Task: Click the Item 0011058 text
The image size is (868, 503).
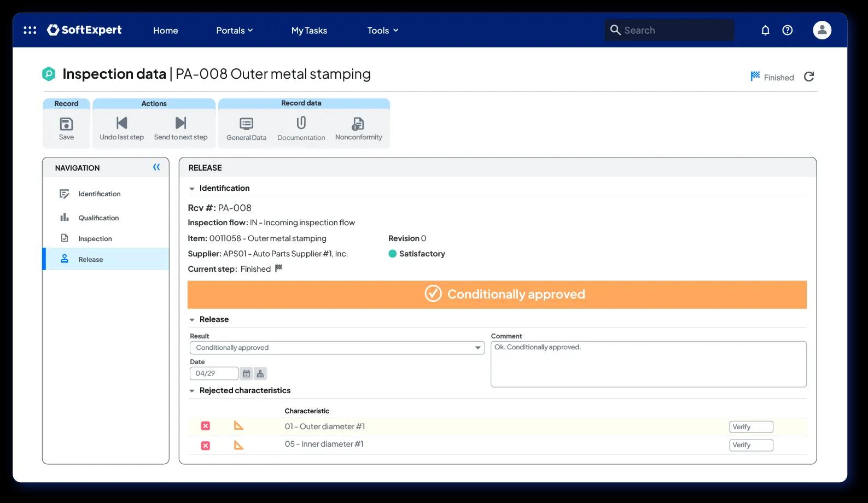Action: [257, 238]
